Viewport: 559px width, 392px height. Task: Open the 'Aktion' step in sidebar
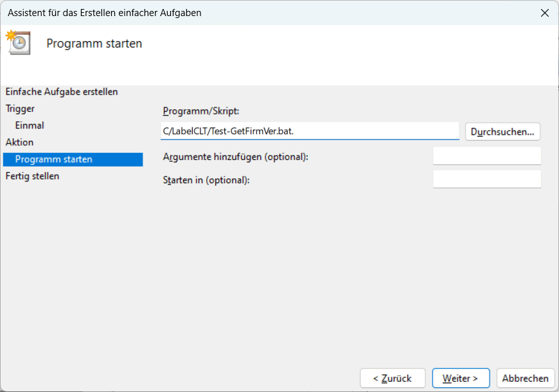pos(20,142)
